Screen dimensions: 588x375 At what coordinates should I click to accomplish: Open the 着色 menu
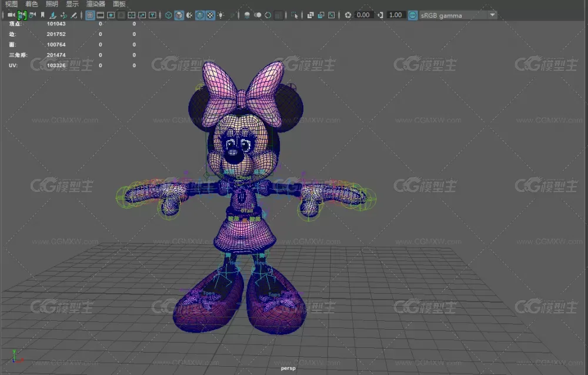point(32,4)
